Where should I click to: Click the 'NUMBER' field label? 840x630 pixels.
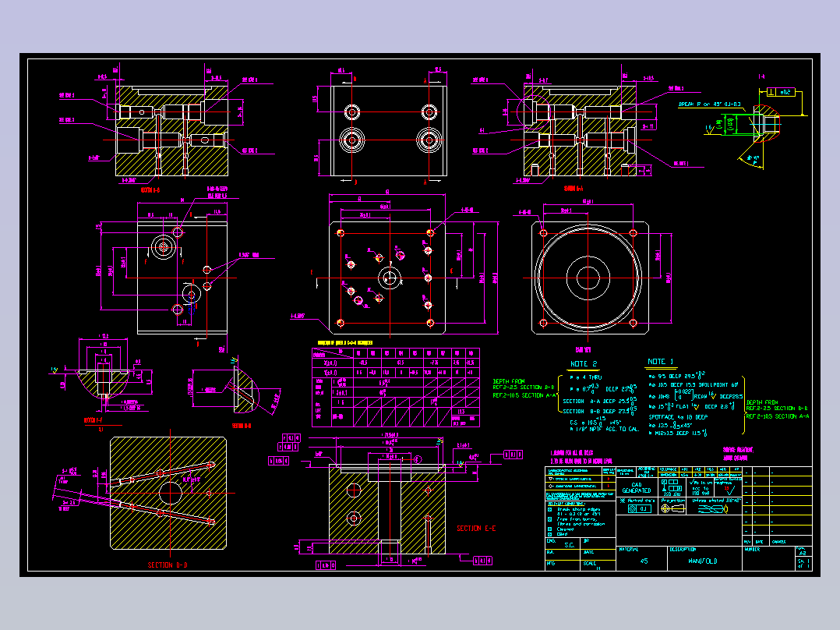click(752, 549)
